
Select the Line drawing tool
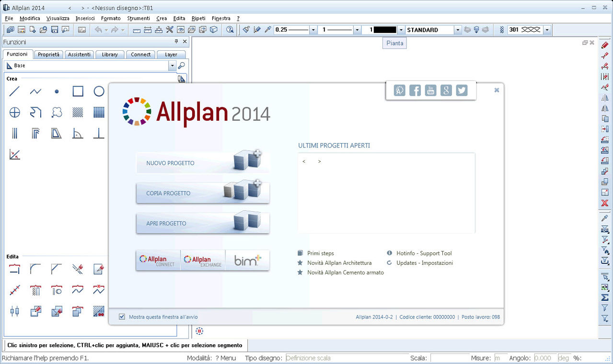[15, 91]
